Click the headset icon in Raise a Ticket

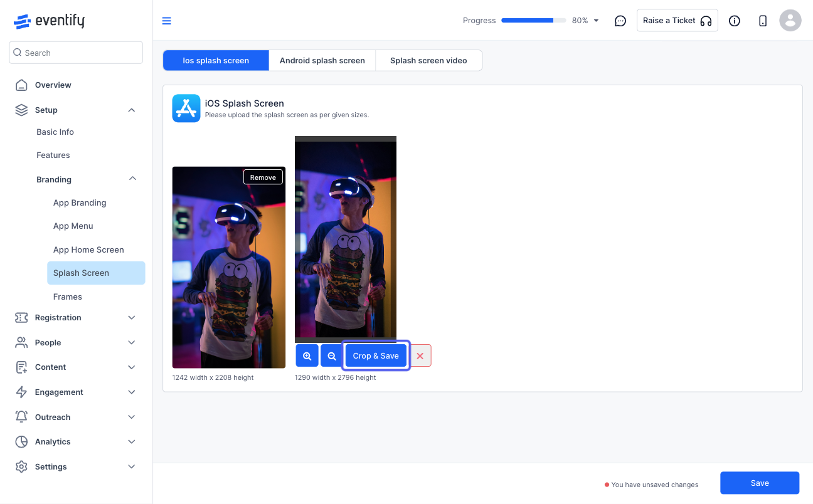706,21
